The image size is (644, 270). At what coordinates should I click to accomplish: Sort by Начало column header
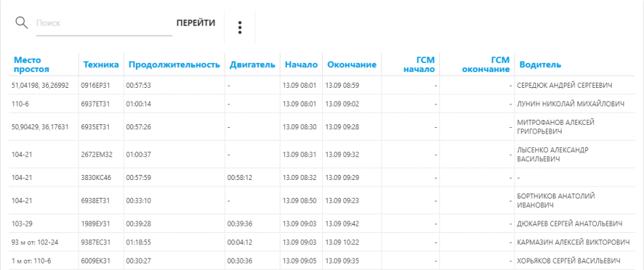(301, 65)
